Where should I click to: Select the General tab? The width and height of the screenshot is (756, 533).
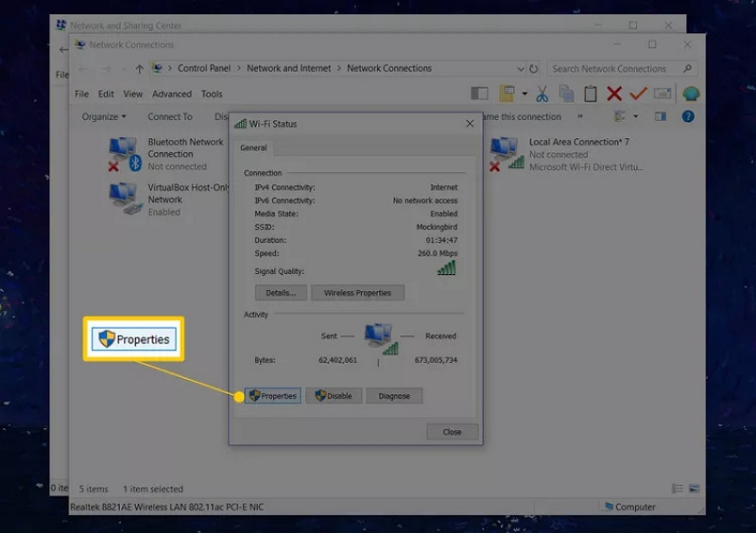coord(253,148)
